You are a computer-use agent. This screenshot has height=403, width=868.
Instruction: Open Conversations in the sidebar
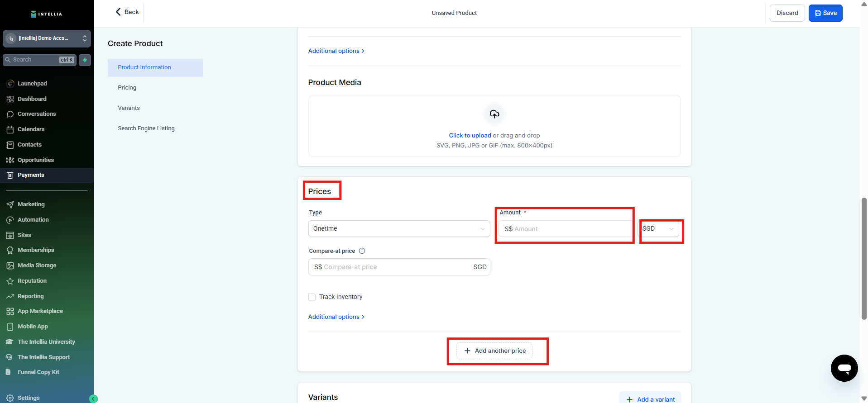click(x=36, y=114)
